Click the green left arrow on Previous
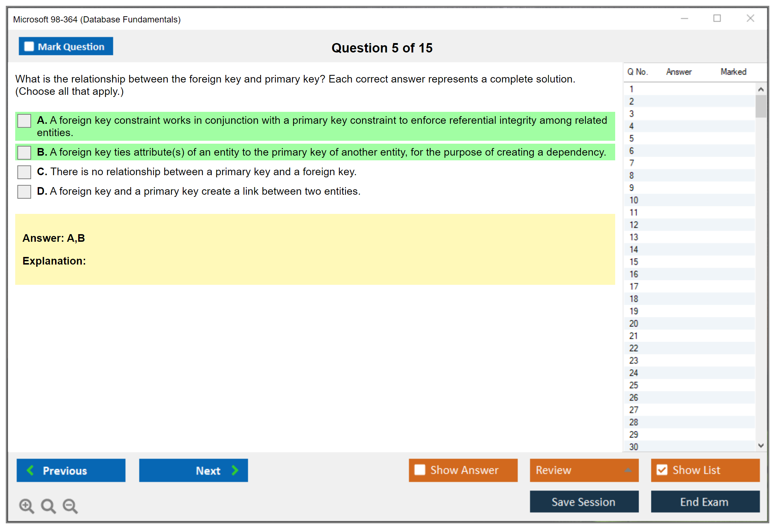This screenshot has width=778, height=532. click(x=30, y=470)
